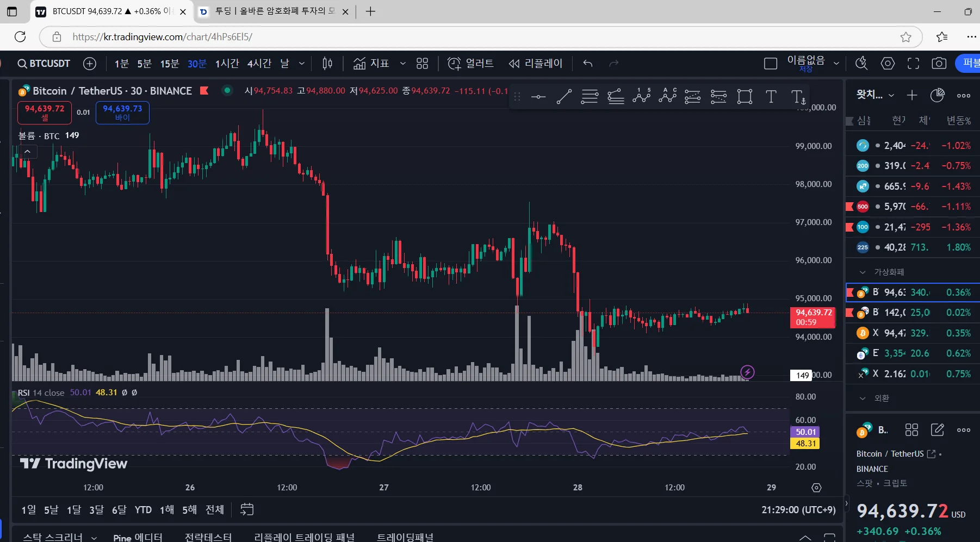Open details panel more options menu

tap(964, 430)
